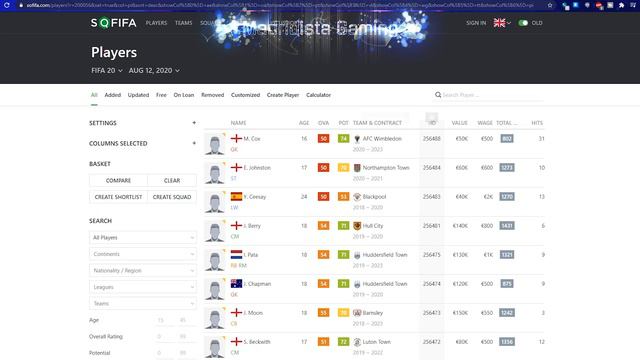This screenshot has height=360, width=640.
Task: Switch to the On Loan tab
Action: click(184, 95)
